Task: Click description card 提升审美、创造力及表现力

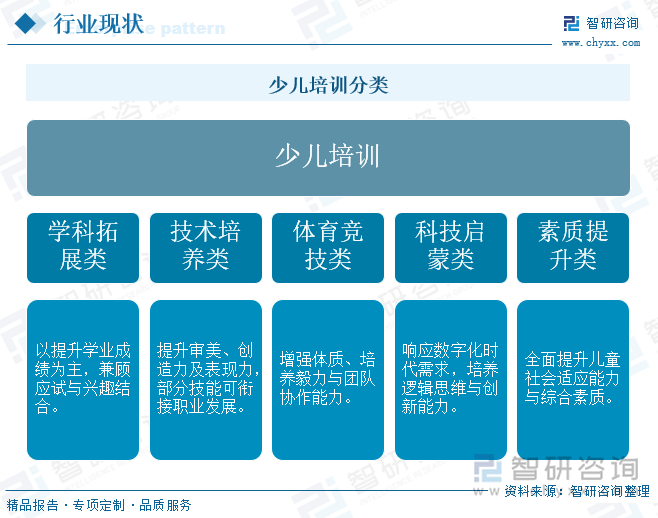Action: pyautogui.click(x=206, y=379)
